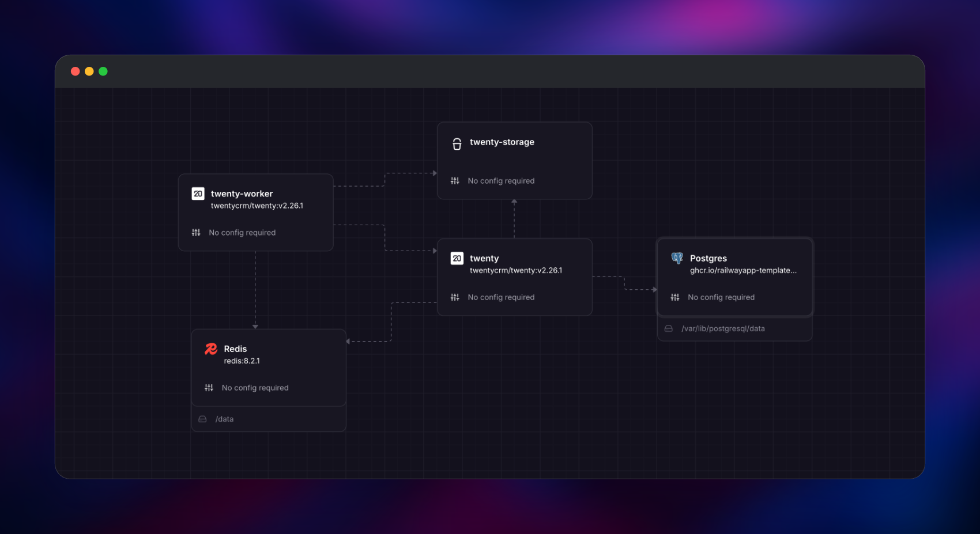Click the /data volume path under Redis
This screenshot has height=534, width=980.
[x=224, y=419]
